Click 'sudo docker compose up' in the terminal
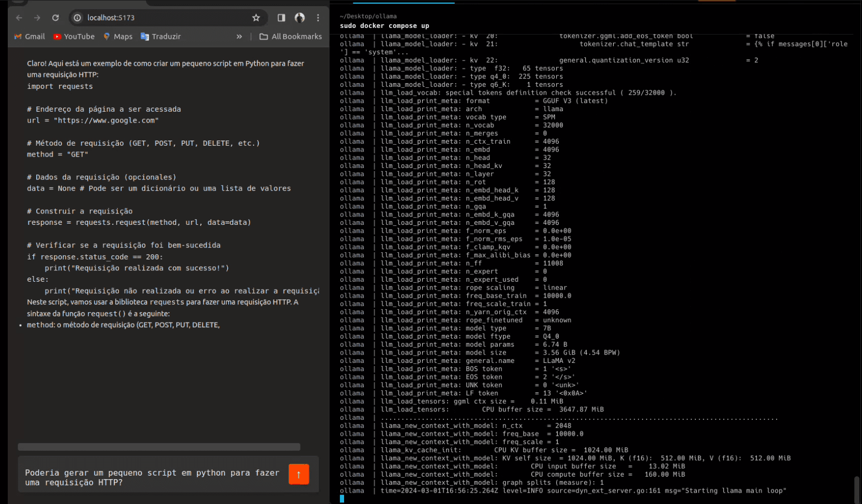The image size is (862, 504). (384, 26)
